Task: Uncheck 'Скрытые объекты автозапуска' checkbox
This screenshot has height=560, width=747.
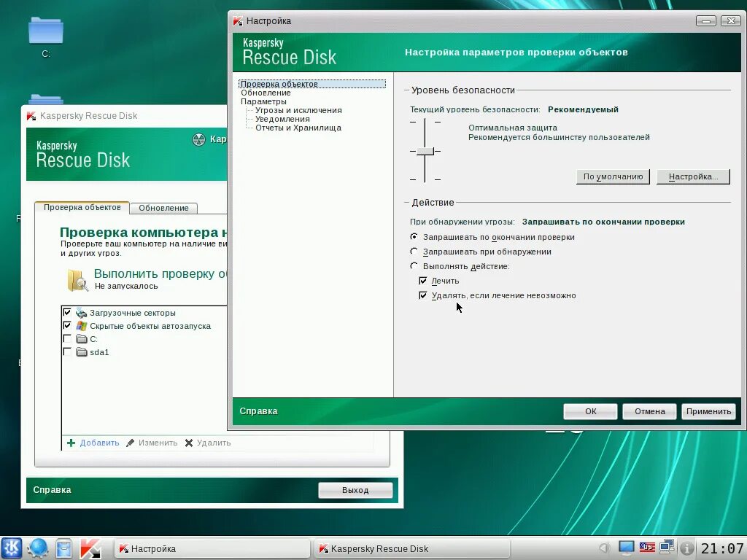Action: [x=67, y=325]
